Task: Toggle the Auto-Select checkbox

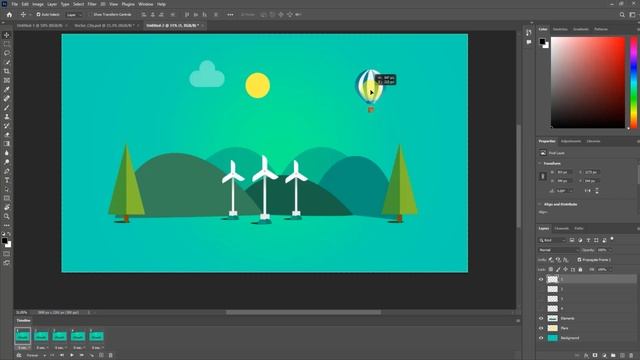Action: (x=38, y=15)
